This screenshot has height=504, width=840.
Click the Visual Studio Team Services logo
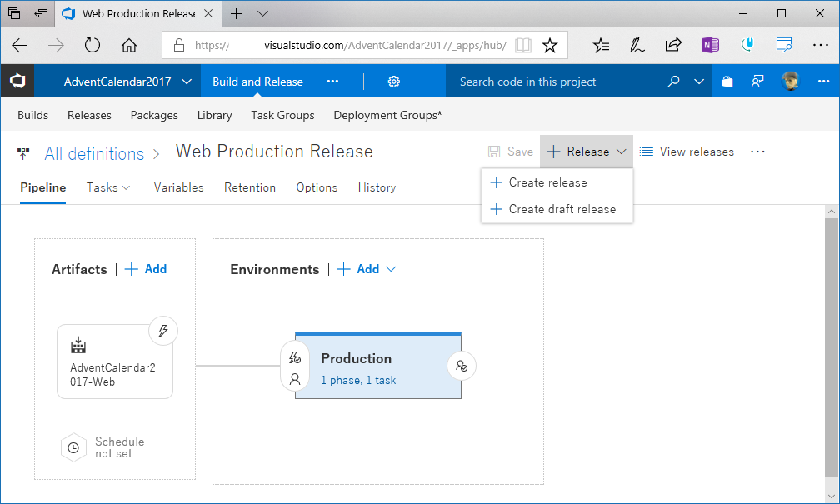(17, 82)
